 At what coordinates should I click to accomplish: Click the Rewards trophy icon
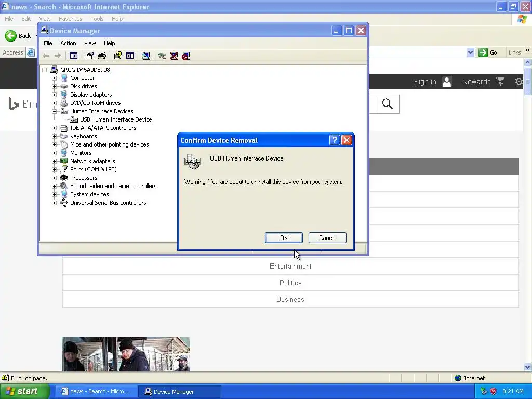[500, 82]
